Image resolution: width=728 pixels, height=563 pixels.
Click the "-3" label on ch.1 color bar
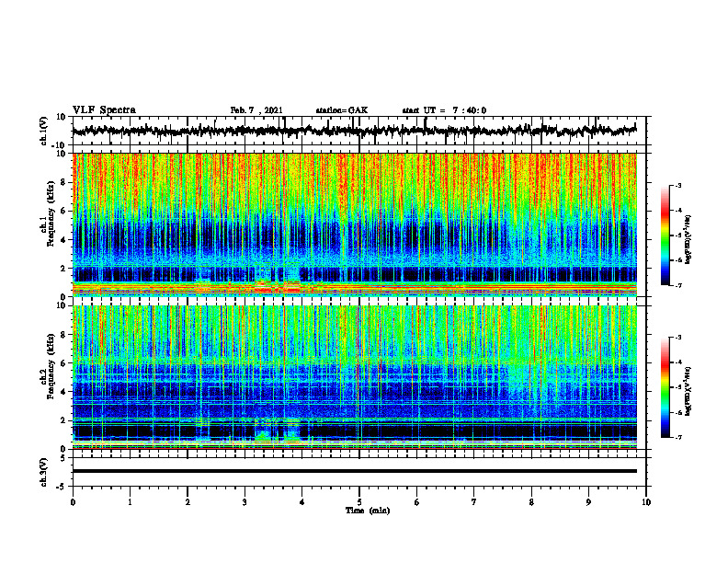click(x=678, y=186)
